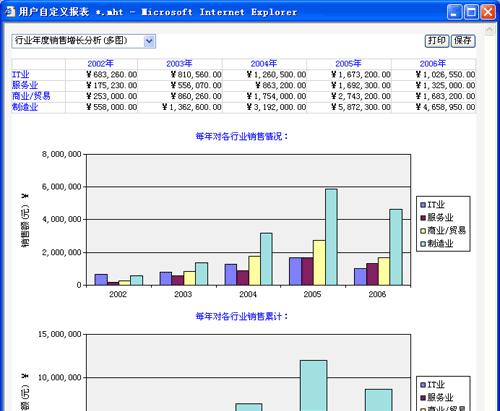The image size is (500, 411).
Task: Click the 保存 save button
Action: point(463,41)
